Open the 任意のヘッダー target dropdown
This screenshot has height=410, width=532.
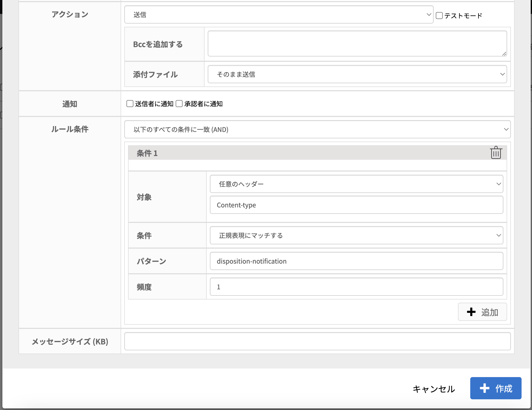click(356, 184)
